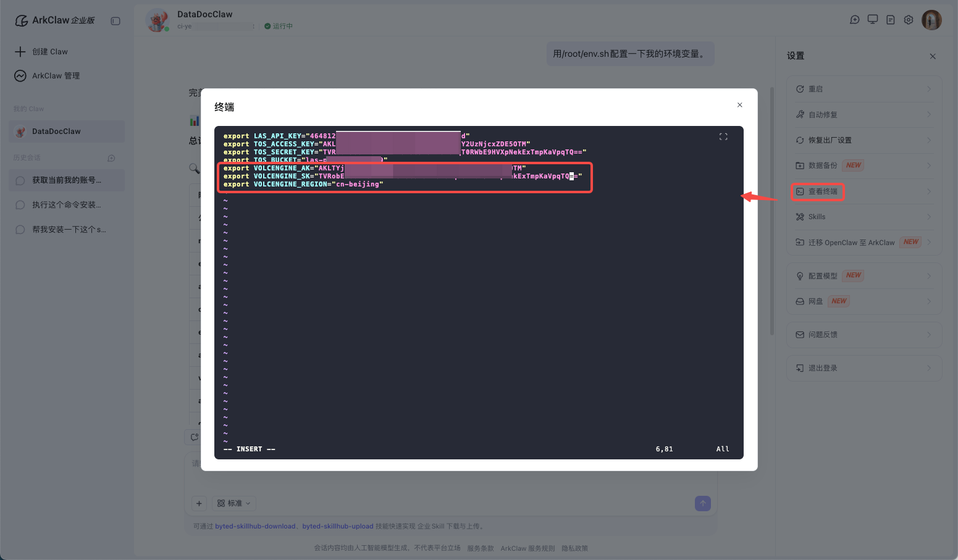Open the 服务条款 footer link

[x=481, y=548]
